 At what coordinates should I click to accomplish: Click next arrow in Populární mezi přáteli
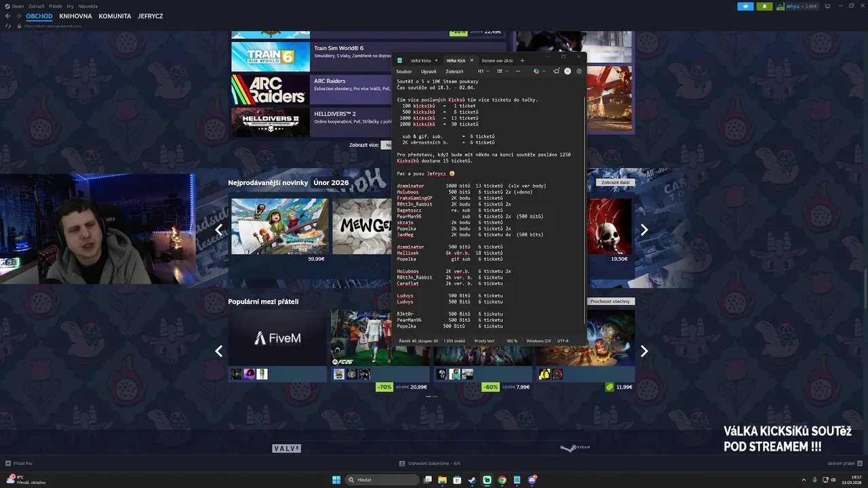pyautogui.click(x=644, y=350)
